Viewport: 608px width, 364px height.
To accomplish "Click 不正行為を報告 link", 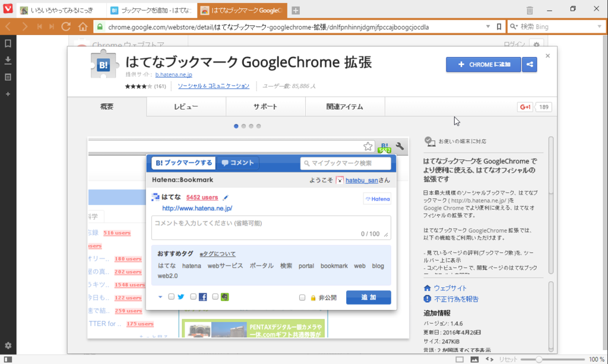I will [456, 299].
